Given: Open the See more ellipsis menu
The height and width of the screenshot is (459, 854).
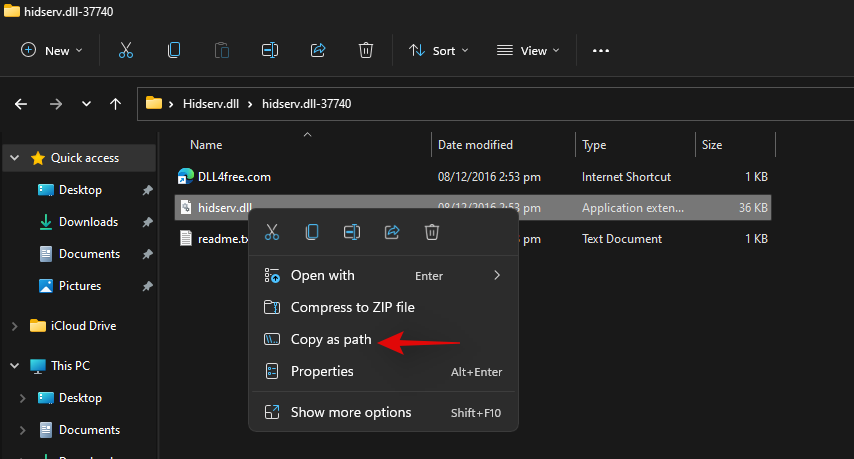Looking at the screenshot, I should tap(601, 50).
